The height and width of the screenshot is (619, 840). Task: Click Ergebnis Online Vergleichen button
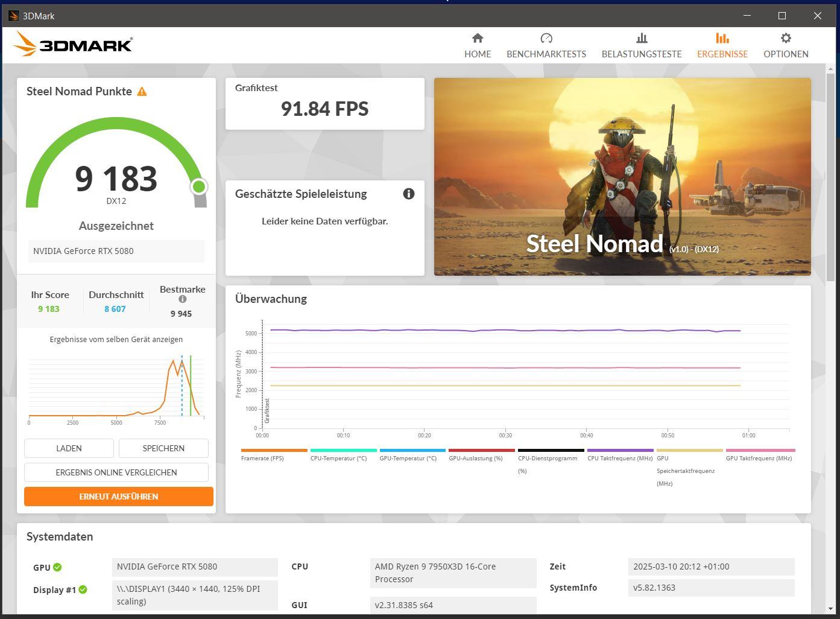point(116,472)
